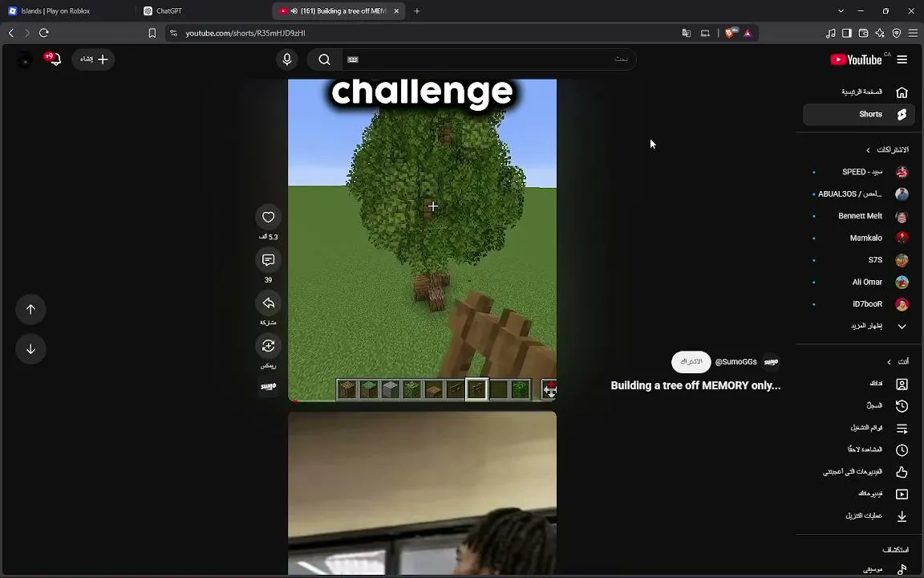This screenshot has width=924, height=578.
Task: Like the Short with the heart icon
Action: [x=268, y=217]
